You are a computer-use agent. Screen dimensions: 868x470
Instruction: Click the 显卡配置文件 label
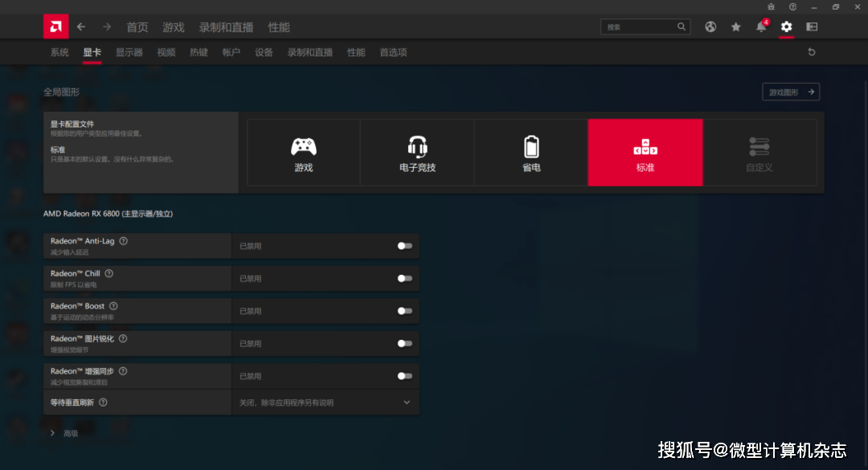pos(72,124)
